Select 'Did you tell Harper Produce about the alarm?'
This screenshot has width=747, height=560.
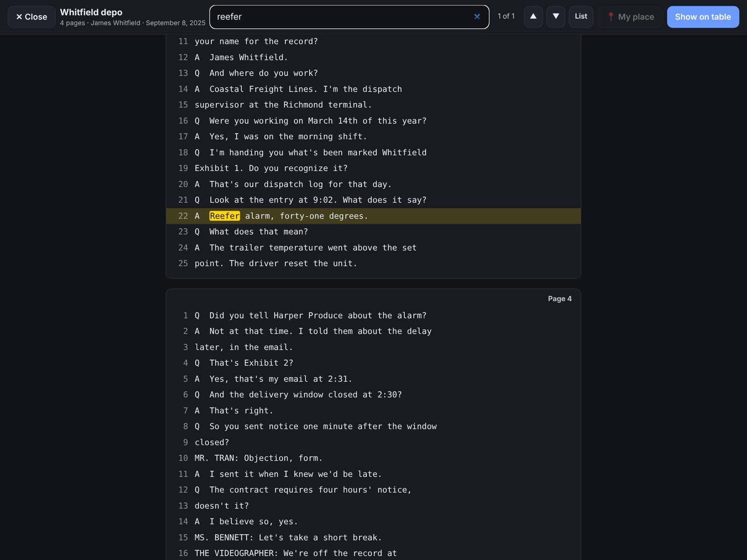(373, 316)
